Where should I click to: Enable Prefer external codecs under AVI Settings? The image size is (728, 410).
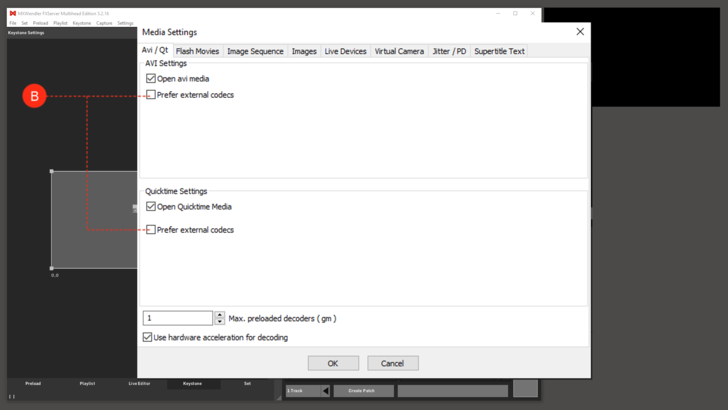151,95
